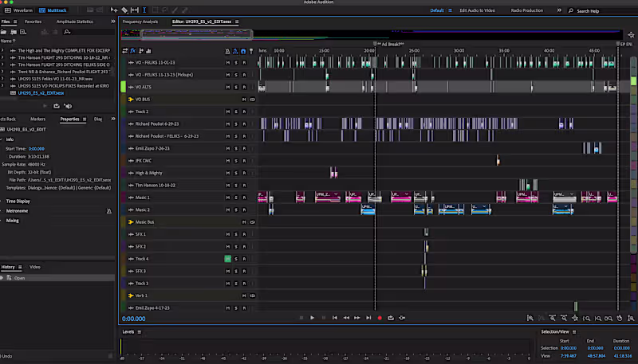The image size is (638, 364).
Task: Switch to Waveform view
Action: coord(20,10)
